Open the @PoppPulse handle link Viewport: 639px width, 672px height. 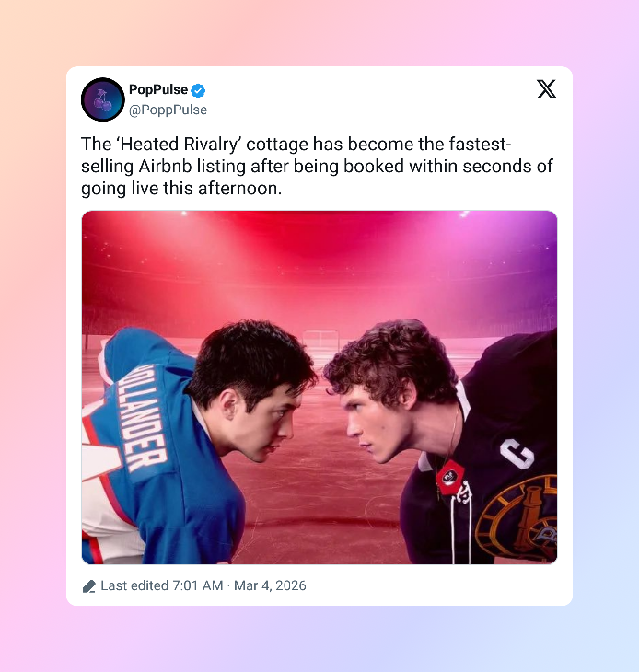click(x=168, y=110)
